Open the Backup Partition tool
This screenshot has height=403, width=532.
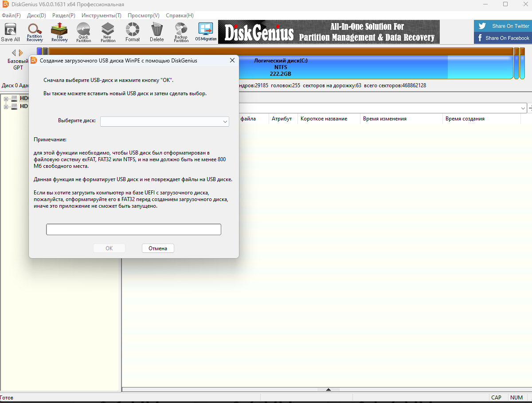(x=181, y=32)
